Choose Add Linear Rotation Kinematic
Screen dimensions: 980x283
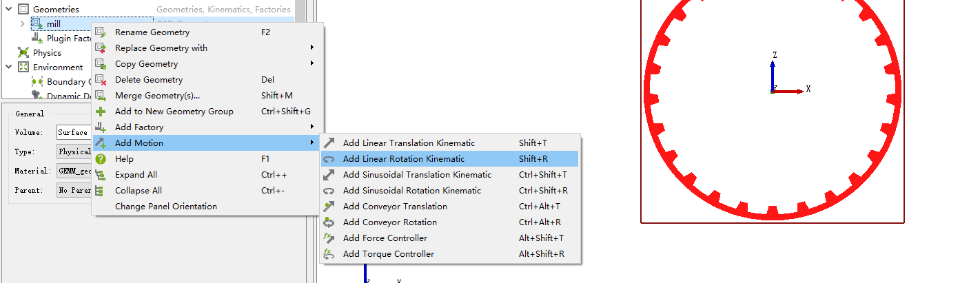point(403,159)
